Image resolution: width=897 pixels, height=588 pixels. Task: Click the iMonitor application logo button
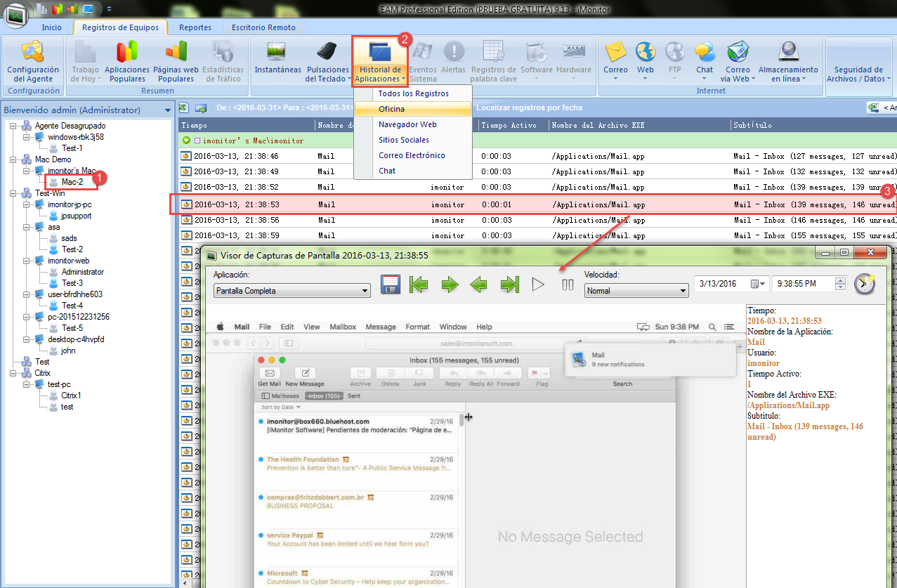pos(17,14)
